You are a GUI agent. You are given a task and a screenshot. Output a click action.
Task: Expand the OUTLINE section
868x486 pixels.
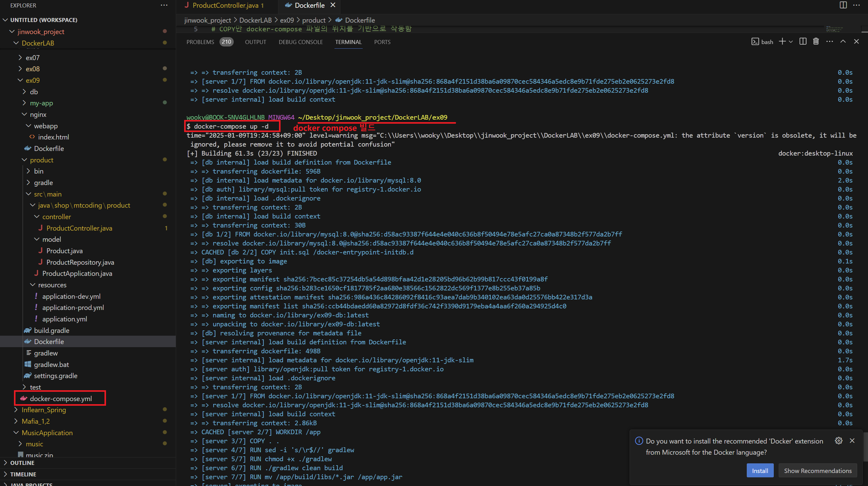point(22,463)
